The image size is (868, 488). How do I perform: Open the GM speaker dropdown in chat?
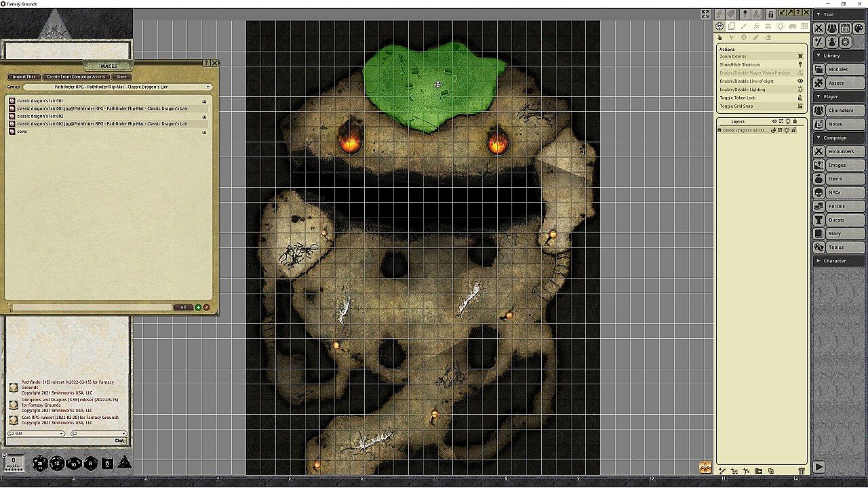36,433
